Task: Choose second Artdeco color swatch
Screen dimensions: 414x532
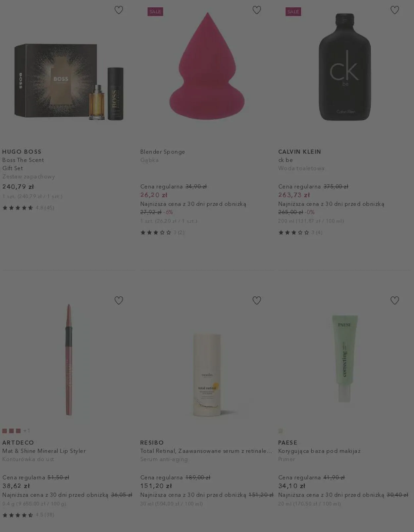Action: 11,431
